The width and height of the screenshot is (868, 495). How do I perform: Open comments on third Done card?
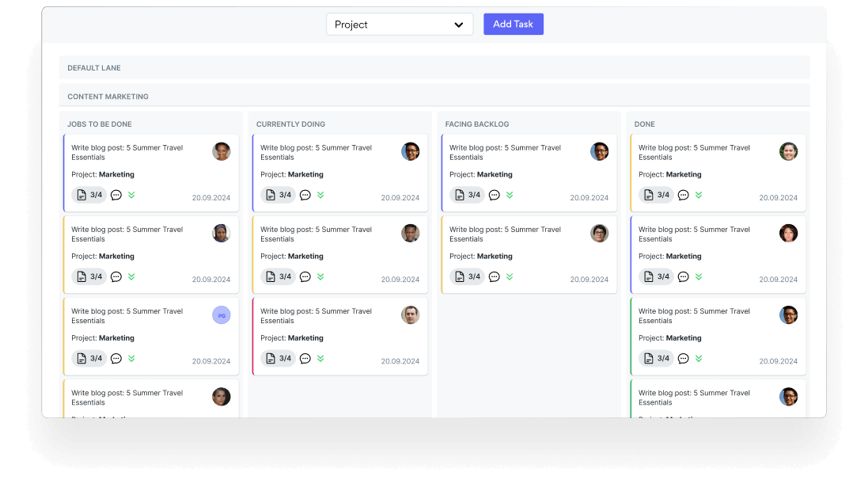[x=684, y=359]
